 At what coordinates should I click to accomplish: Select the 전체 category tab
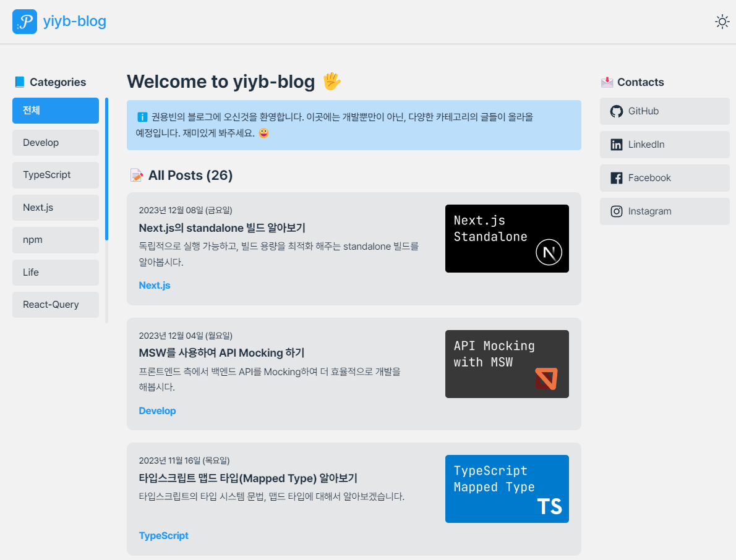tap(56, 111)
